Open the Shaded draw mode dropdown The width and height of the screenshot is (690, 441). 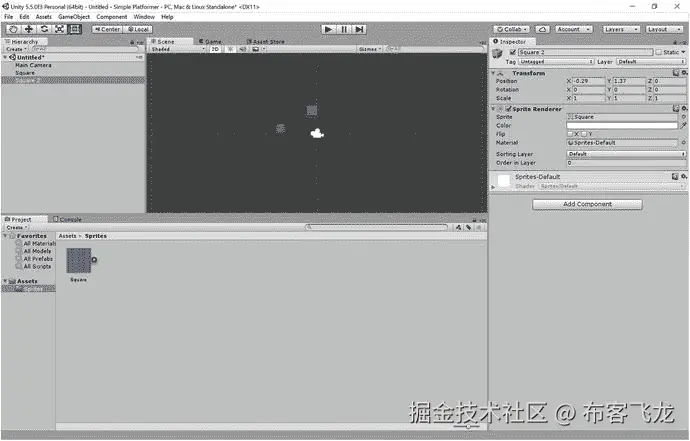click(x=178, y=49)
